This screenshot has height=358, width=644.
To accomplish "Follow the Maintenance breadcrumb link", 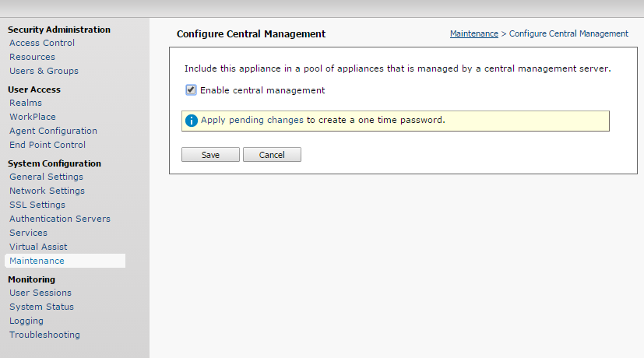I will 474,33.
